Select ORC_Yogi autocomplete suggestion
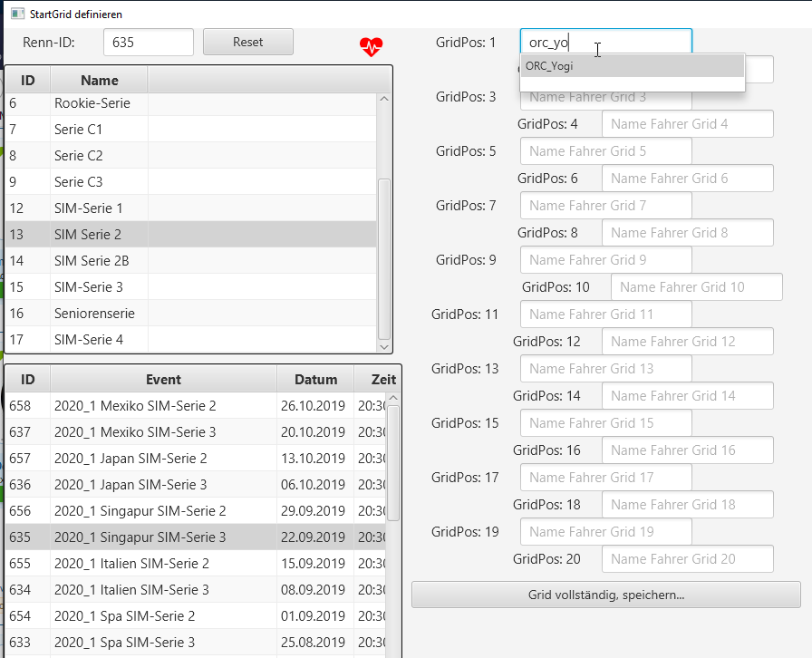Viewport: 812px width, 658px height. 631,66
